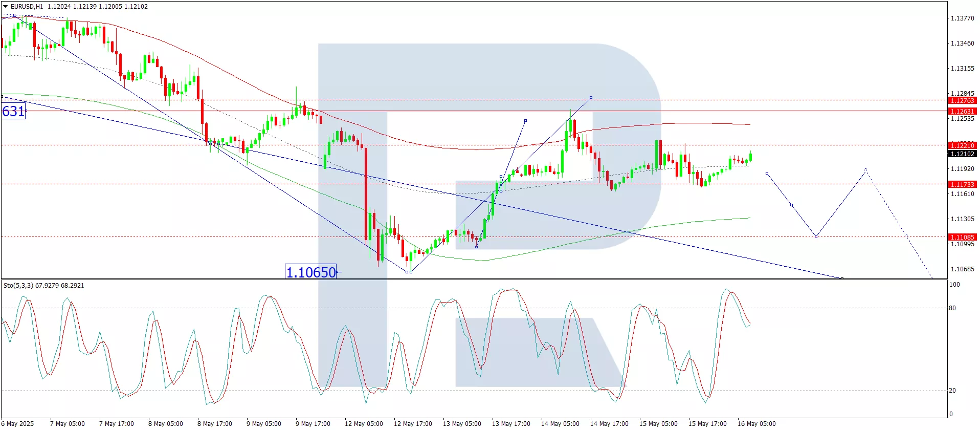This screenshot has width=980, height=430.
Task: Select the blue 1.10650 text label
Action: (x=311, y=272)
